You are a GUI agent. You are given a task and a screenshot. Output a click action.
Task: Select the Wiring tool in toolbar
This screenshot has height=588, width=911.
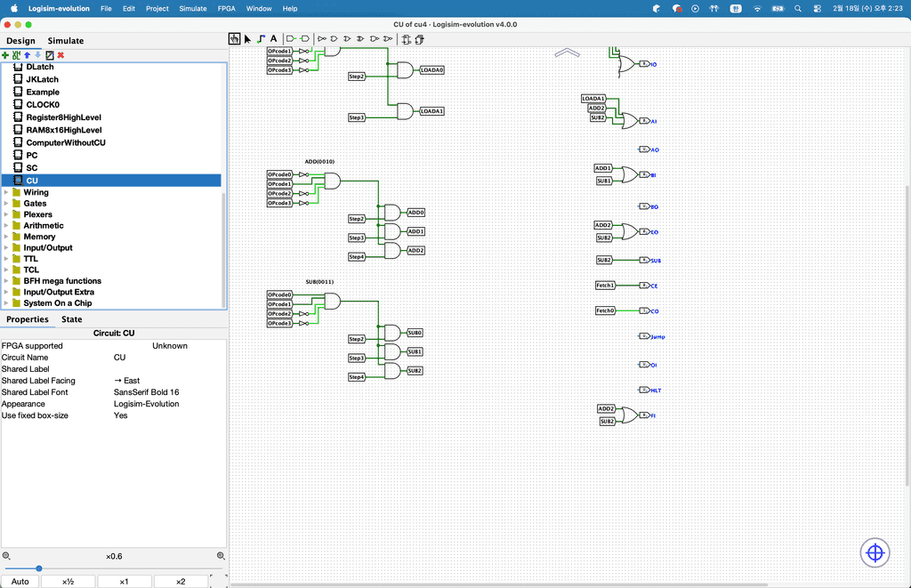pos(261,39)
